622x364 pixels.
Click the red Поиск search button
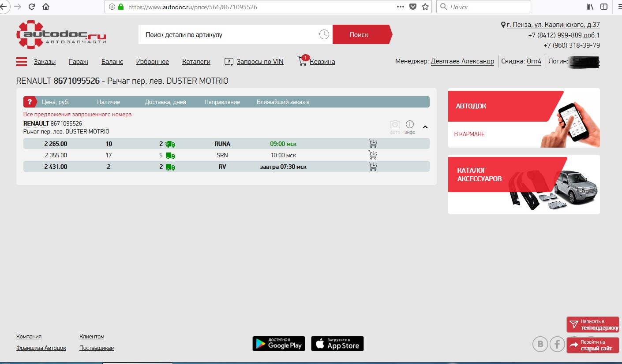[362, 34]
